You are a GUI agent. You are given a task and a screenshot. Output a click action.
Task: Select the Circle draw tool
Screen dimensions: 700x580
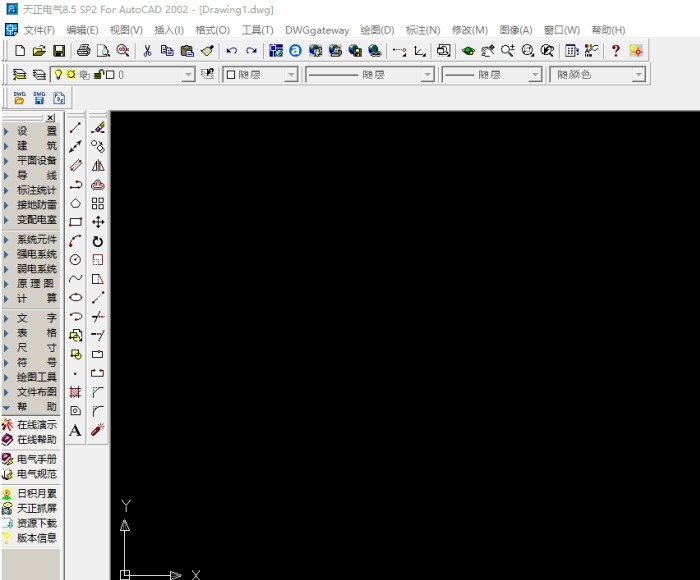(75, 260)
